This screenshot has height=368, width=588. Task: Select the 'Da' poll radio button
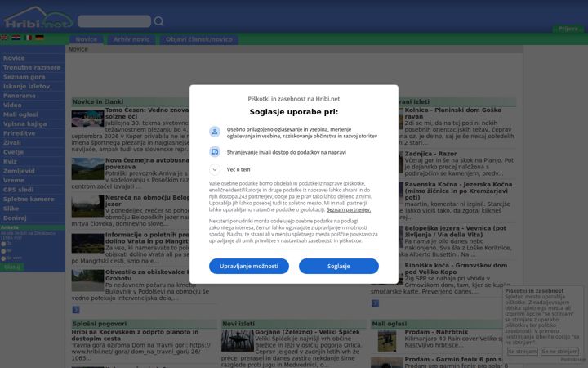pyautogui.click(x=3, y=244)
